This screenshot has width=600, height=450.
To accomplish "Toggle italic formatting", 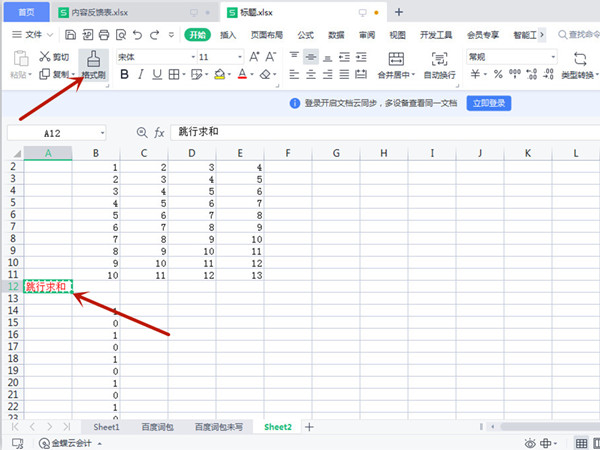I will point(142,74).
